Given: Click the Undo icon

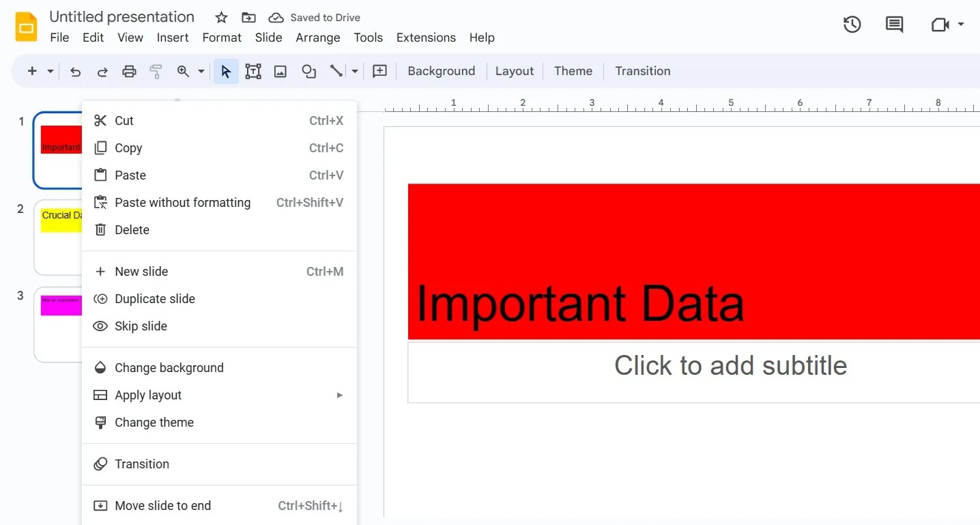Looking at the screenshot, I should click(x=75, y=70).
